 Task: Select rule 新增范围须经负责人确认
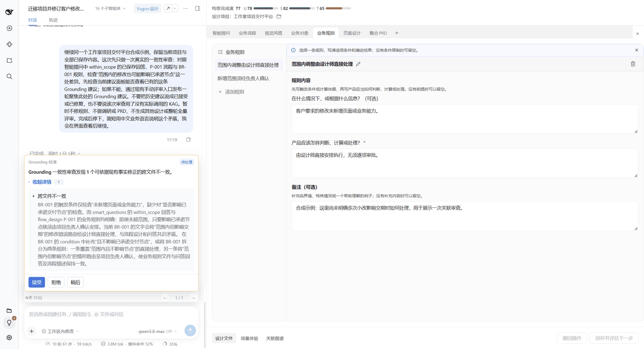tap(243, 78)
